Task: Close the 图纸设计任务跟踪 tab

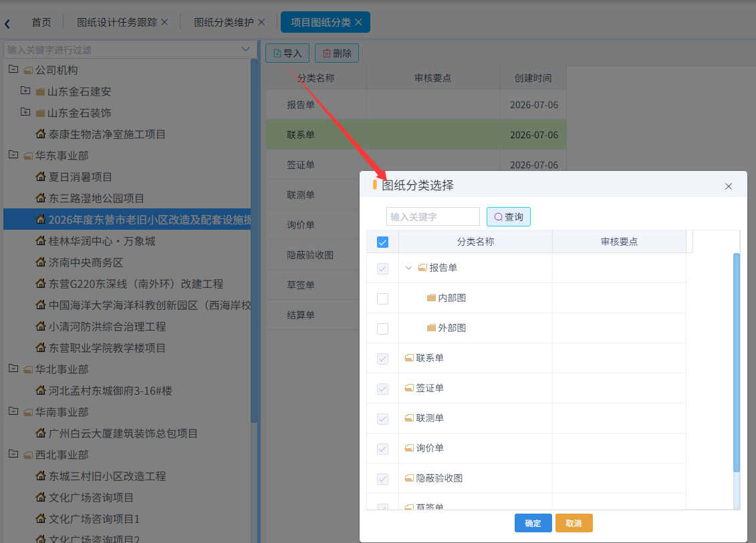Action: pos(164,22)
